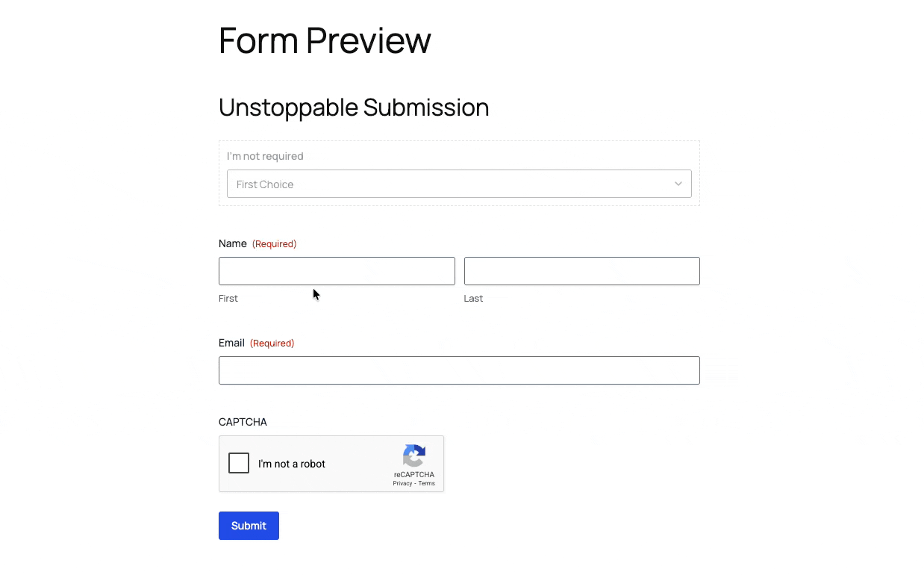Viewport: 924px width, 575px height.
Task: Click the "I'm not a robot" text
Action: [x=292, y=464]
